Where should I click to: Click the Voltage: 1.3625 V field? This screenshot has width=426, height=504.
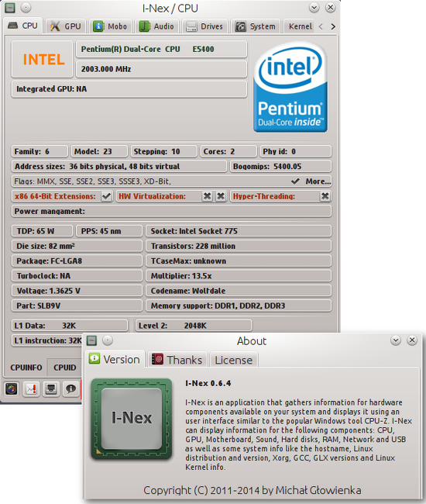77,291
